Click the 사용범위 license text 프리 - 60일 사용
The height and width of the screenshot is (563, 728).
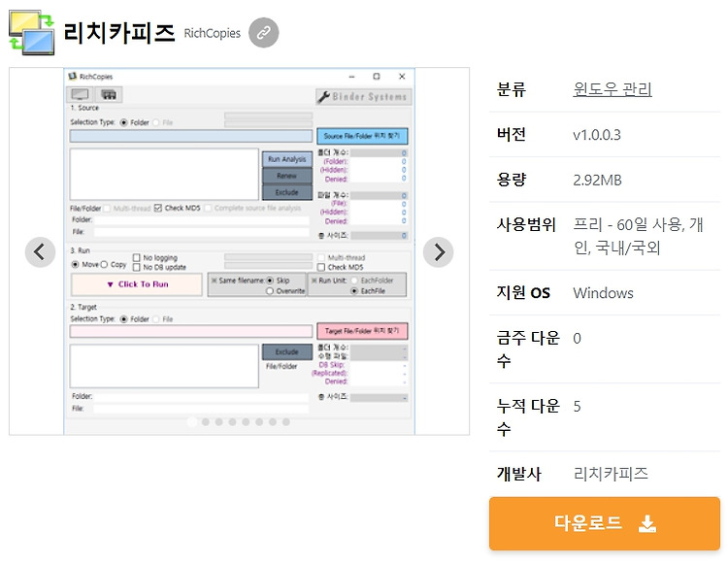[628, 224]
